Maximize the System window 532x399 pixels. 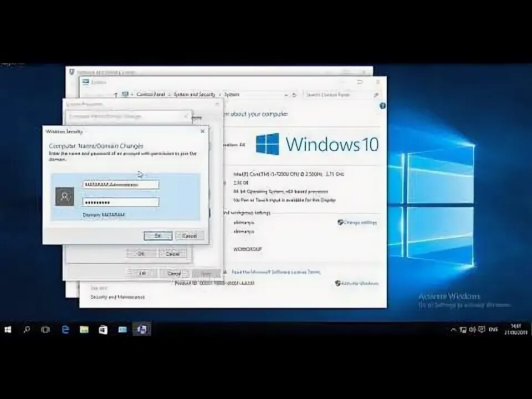pyautogui.click(x=360, y=82)
